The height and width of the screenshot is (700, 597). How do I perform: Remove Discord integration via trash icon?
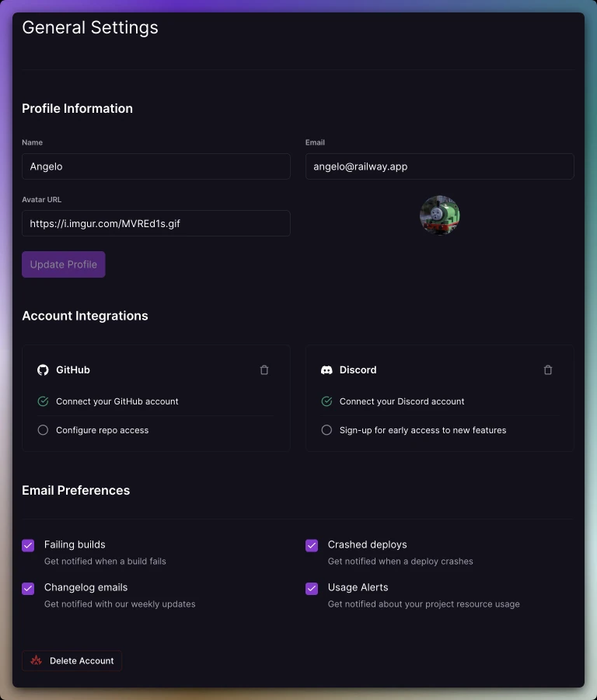548,369
